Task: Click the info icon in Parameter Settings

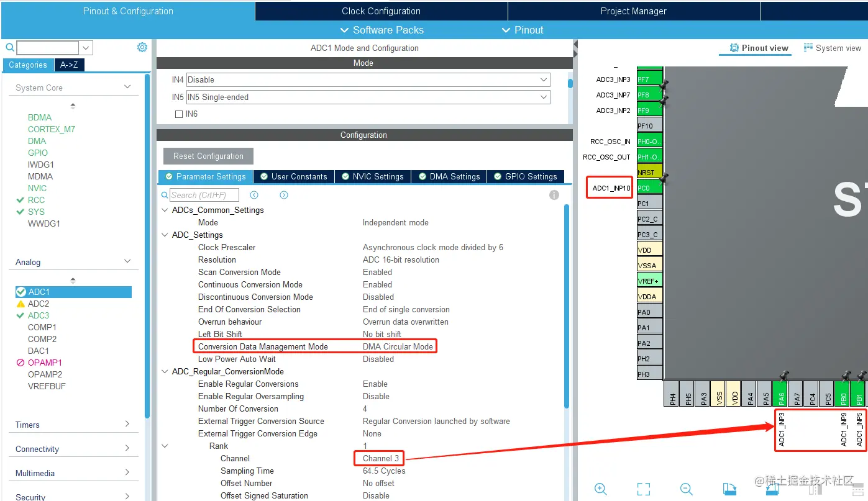Action: tap(554, 195)
